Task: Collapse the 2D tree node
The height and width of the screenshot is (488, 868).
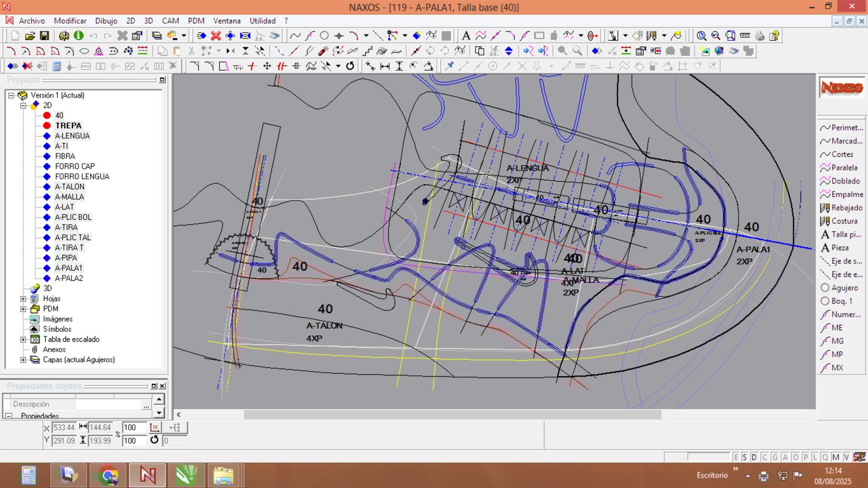Action: (23, 105)
